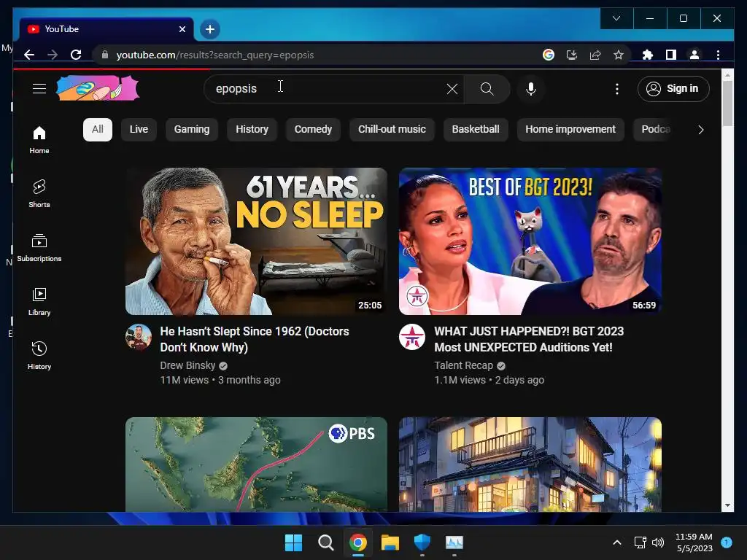This screenshot has width=747, height=560.
Task: Open the Drew Binsky channel link
Action: pyautogui.click(x=187, y=365)
